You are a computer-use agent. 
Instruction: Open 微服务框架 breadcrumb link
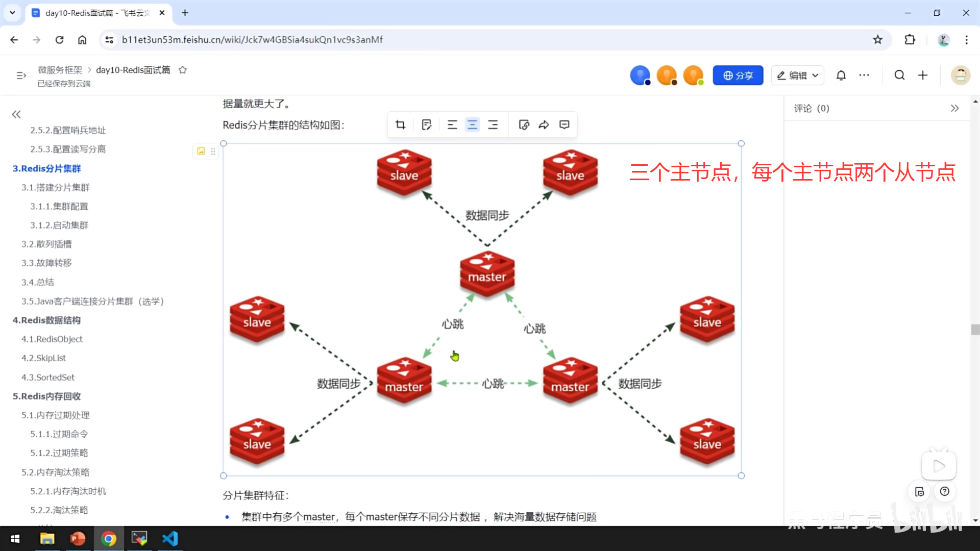click(60, 70)
